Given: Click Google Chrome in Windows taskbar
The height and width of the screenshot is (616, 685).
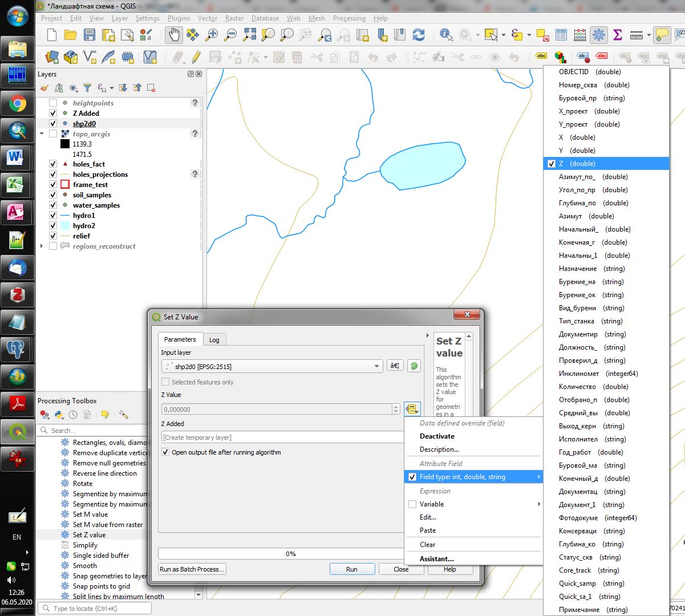Looking at the screenshot, I should [17, 104].
